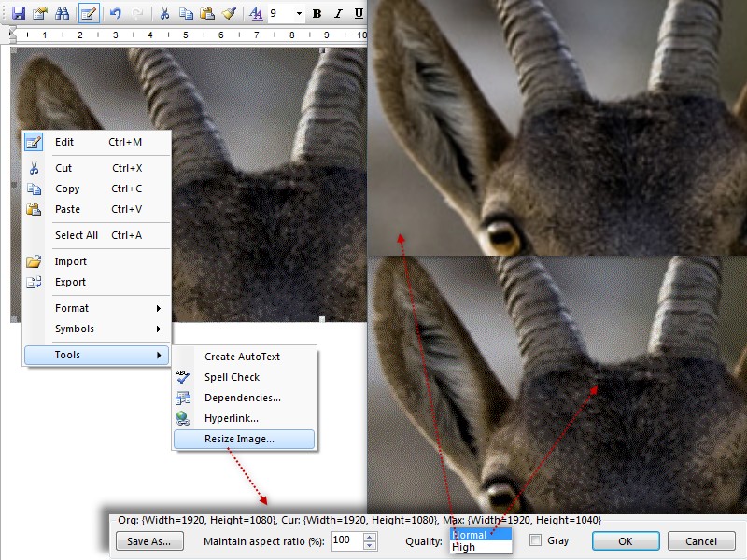Open the font size dropdown arrow

click(x=299, y=13)
